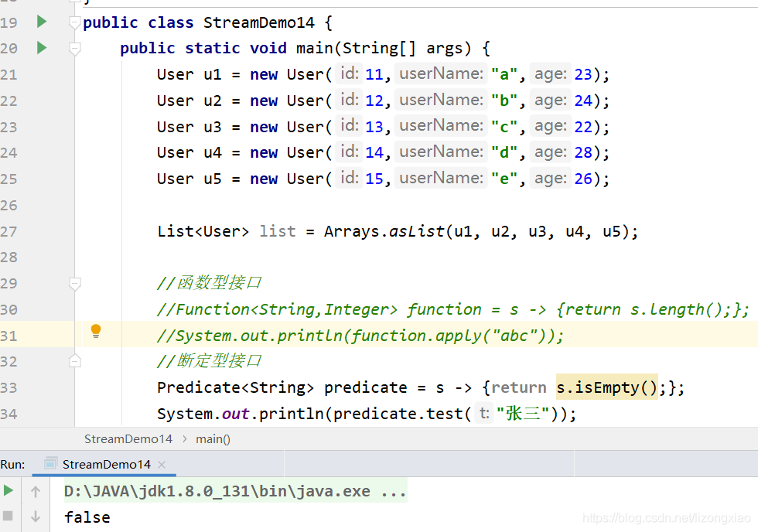Close the StreamDemo14 run tab
Image resolution: width=758 pixels, height=532 pixels.
[x=162, y=465]
